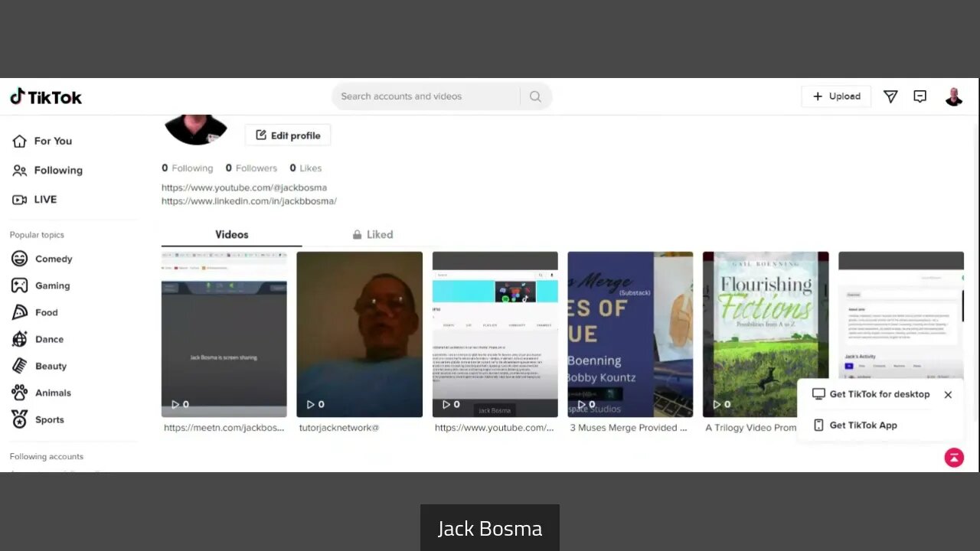Switch to the Videos tab
This screenshot has width=980, height=551.
(x=231, y=235)
